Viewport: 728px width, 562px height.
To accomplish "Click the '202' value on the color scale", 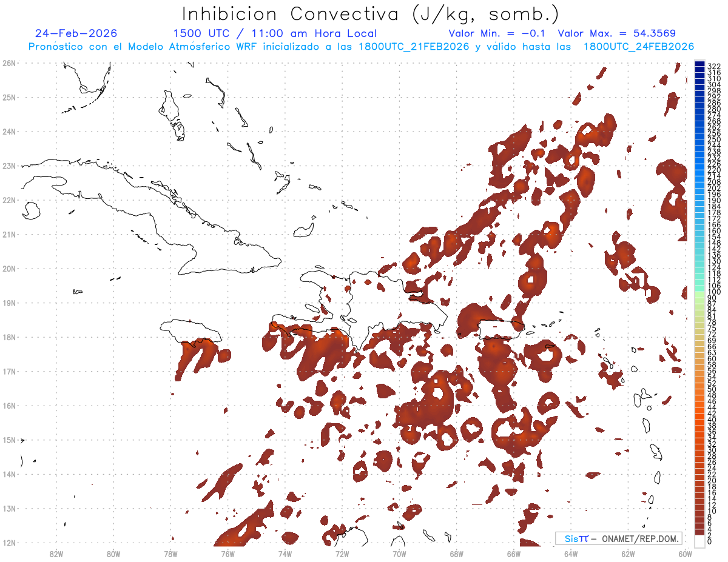I will (714, 189).
